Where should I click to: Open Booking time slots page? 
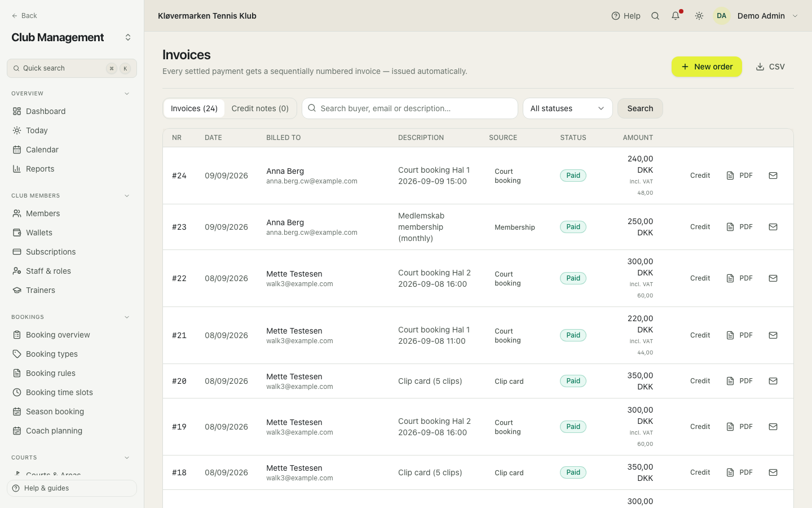point(72,392)
